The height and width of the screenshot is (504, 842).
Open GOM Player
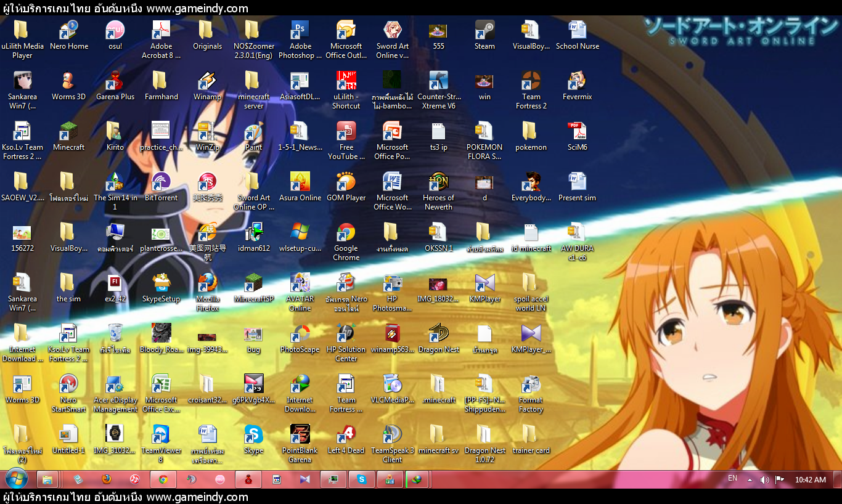(x=346, y=187)
